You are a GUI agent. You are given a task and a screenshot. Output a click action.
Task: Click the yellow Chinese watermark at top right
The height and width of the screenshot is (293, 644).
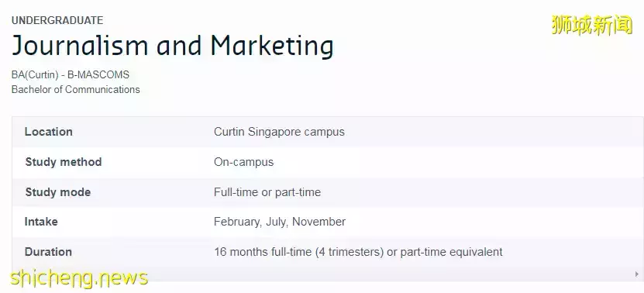pyautogui.click(x=592, y=25)
